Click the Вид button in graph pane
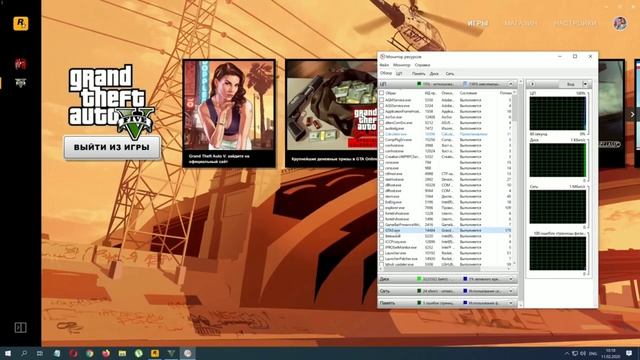Screen dimensions: 640x360 570,84
